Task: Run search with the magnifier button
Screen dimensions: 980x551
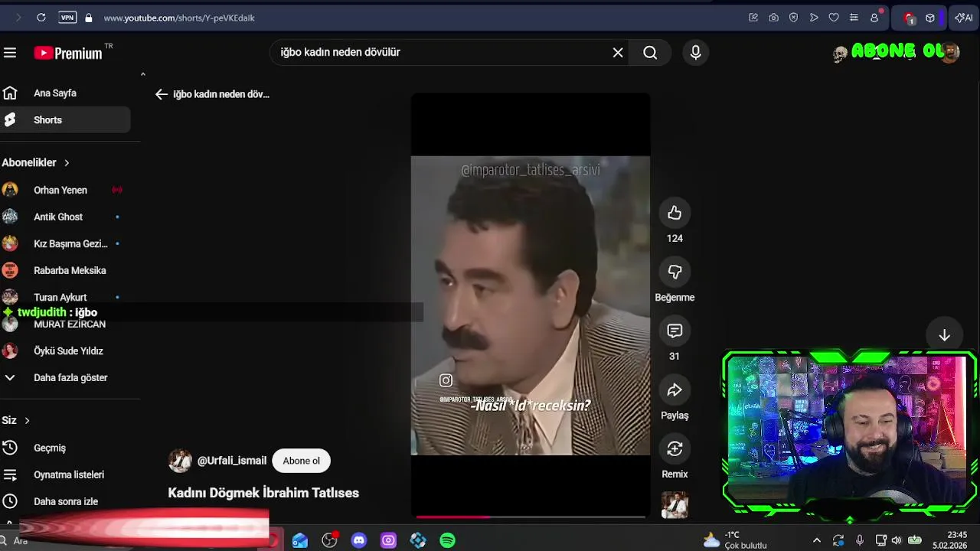Action: pos(650,53)
